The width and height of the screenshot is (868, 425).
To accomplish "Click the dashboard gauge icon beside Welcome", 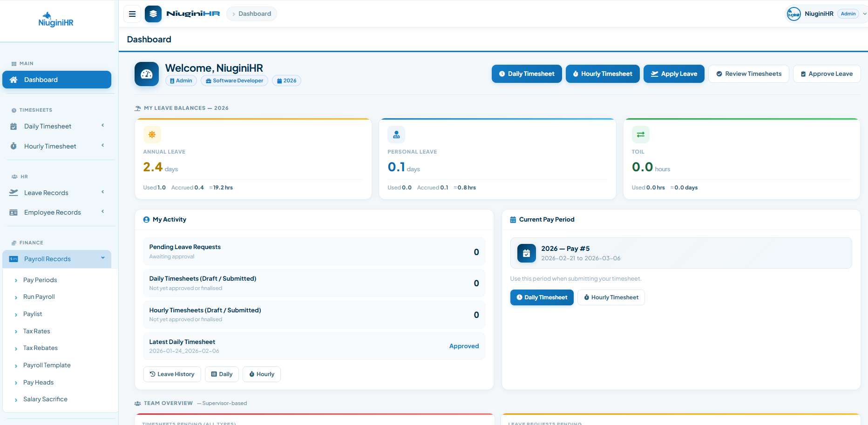I will (147, 74).
